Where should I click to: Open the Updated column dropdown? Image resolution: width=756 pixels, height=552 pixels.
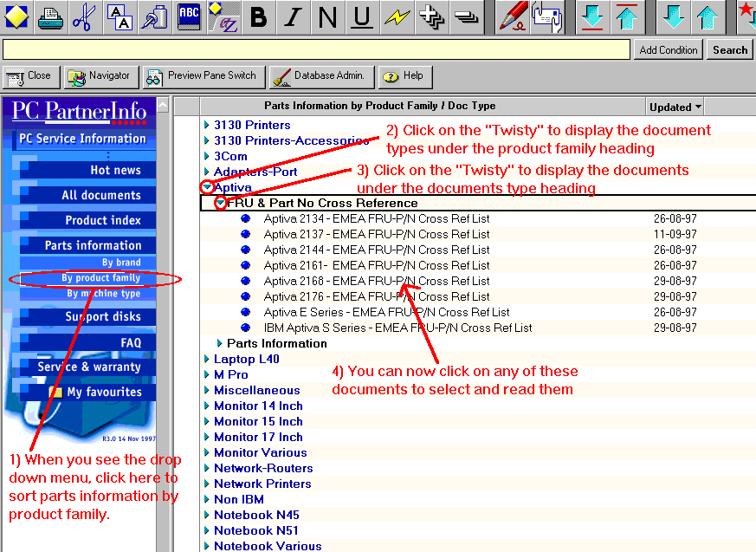[x=675, y=107]
